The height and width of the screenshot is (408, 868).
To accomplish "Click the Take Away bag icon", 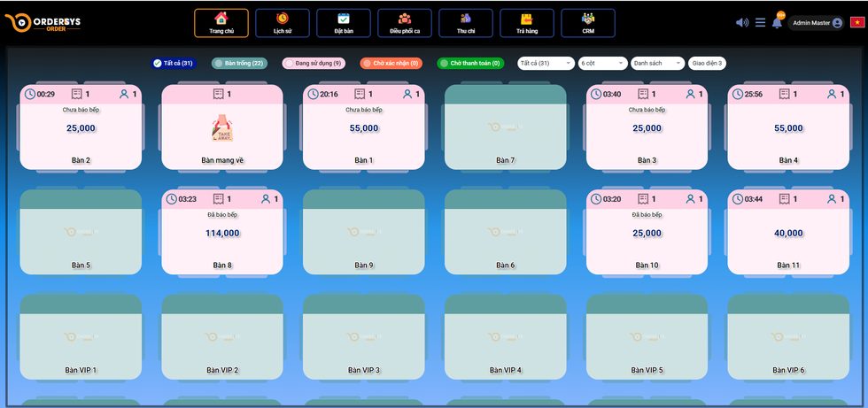I will point(222,127).
